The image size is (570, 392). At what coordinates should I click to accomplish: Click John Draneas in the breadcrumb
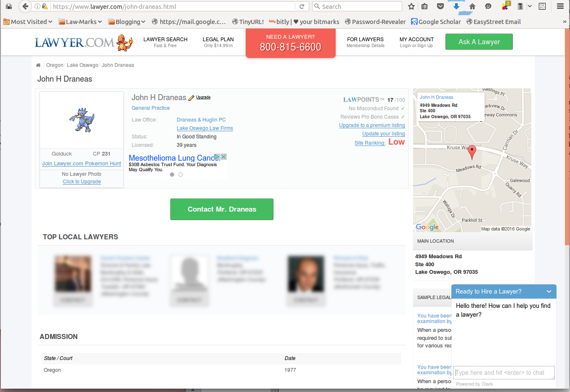118,65
